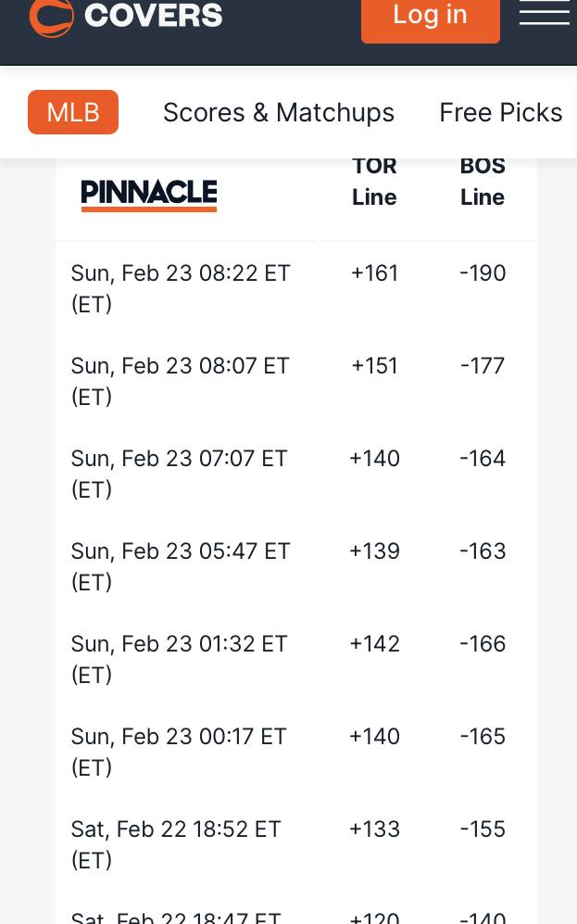Select the Sat, Feb 22 18:52 ET row
Viewport: 577px width, 924px height.
pos(296,844)
